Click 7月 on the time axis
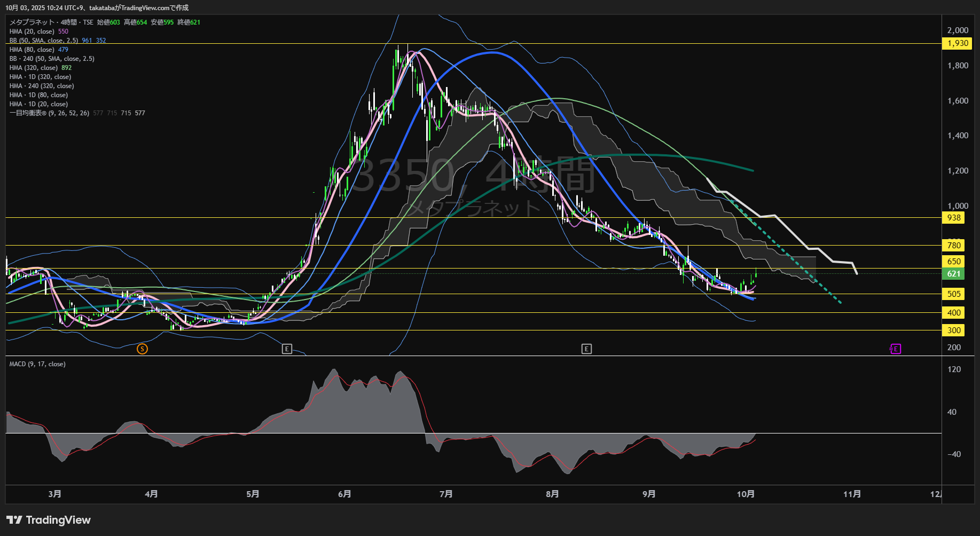Viewport: 980px width, 536px height. [x=446, y=494]
